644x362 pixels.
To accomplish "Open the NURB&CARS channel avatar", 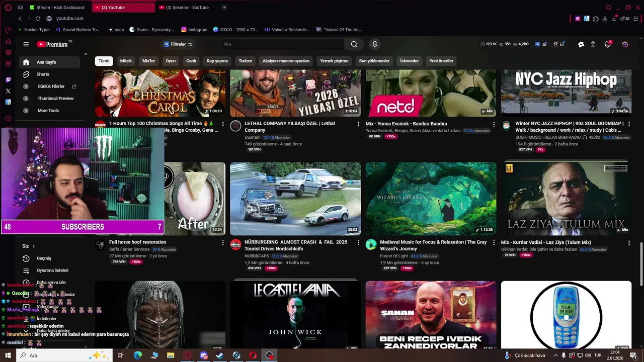I will [x=235, y=244].
